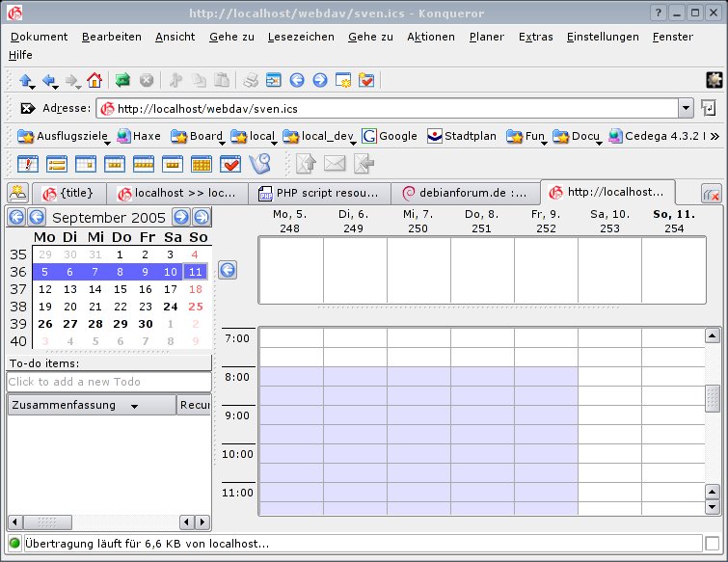Viewport: 728px width, 562px height.
Task: Click the Home icon in navigation toolbar
Action: pos(94,81)
